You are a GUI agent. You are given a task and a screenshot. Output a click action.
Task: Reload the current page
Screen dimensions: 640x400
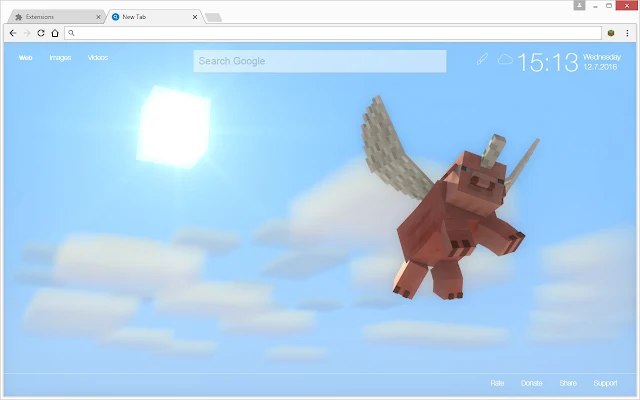click(x=41, y=33)
